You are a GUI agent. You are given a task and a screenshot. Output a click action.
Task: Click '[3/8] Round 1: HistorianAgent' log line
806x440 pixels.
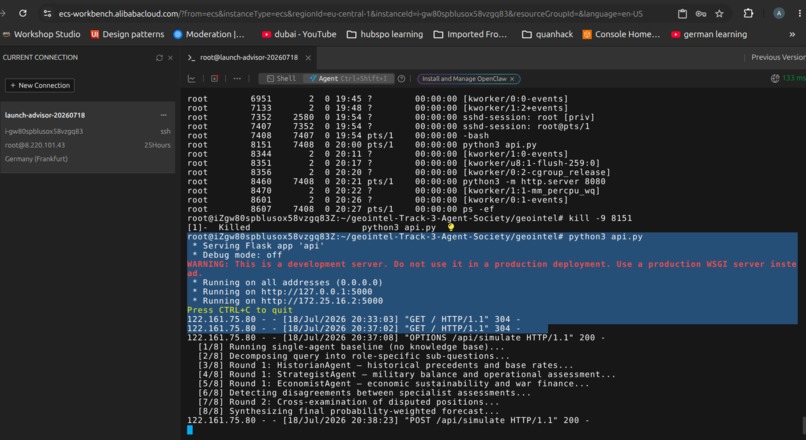(x=386, y=365)
